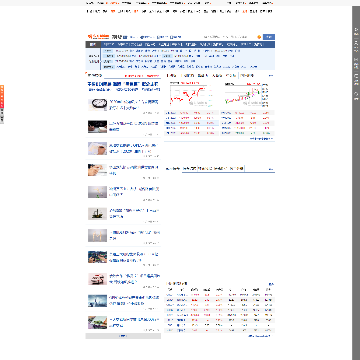The height and width of the screenshot is (360, 360).
Task: Click the fourth icon in the gray right sidebar
Action: 356,79
